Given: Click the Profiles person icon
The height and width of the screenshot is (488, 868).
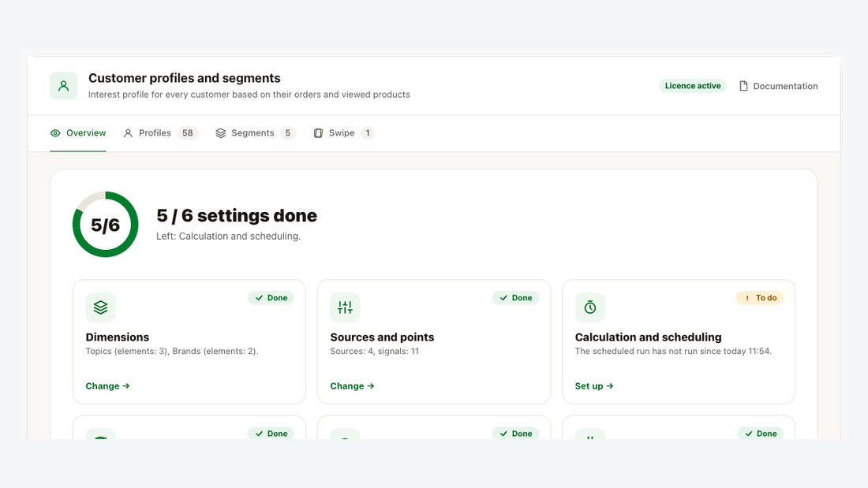Looking at the screenshot, I should (x=128, y=132).
